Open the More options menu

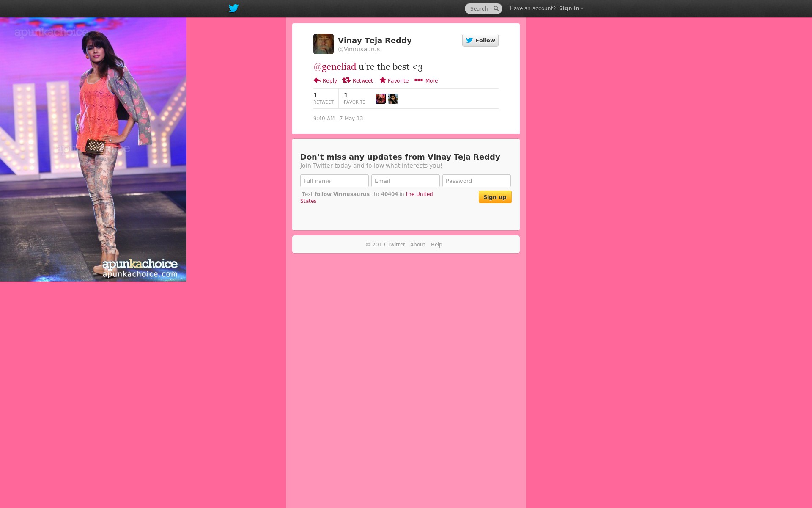[x=426, y=80]
